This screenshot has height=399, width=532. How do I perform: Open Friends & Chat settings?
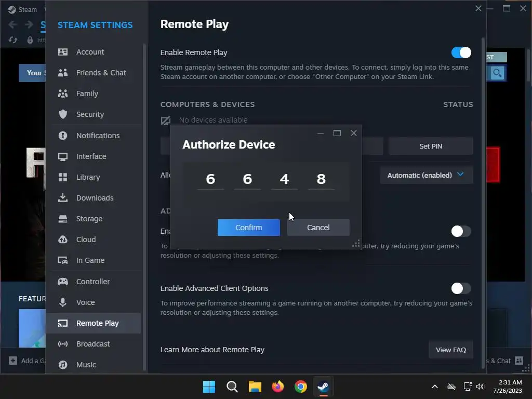pyautogui.click(x=94, y=73)
